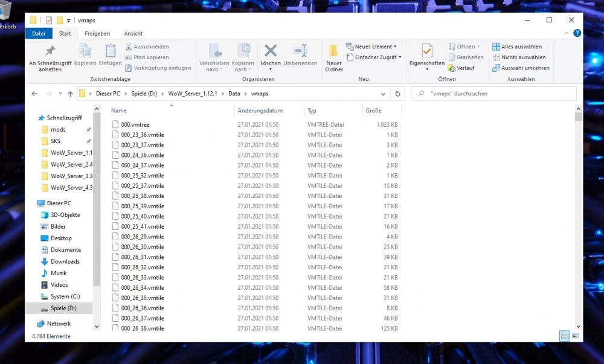This screenshot has height=364, width=604.
Task: Click the Umbenennen rename icon
Action: coord(300,51)
